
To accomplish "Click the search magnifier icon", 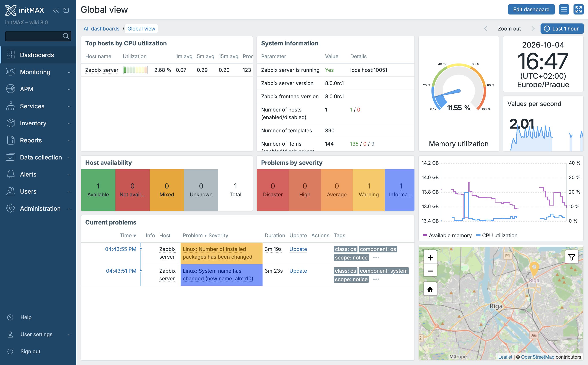I will [x=66, y=36].
